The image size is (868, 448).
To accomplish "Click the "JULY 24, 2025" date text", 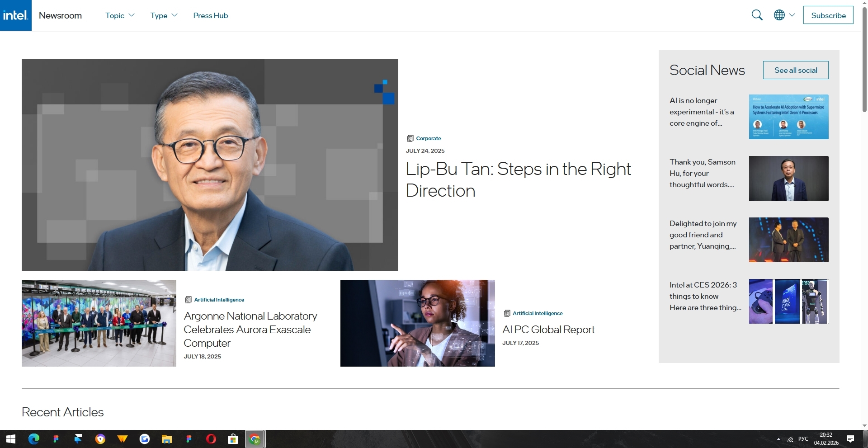I will point(425,151).
